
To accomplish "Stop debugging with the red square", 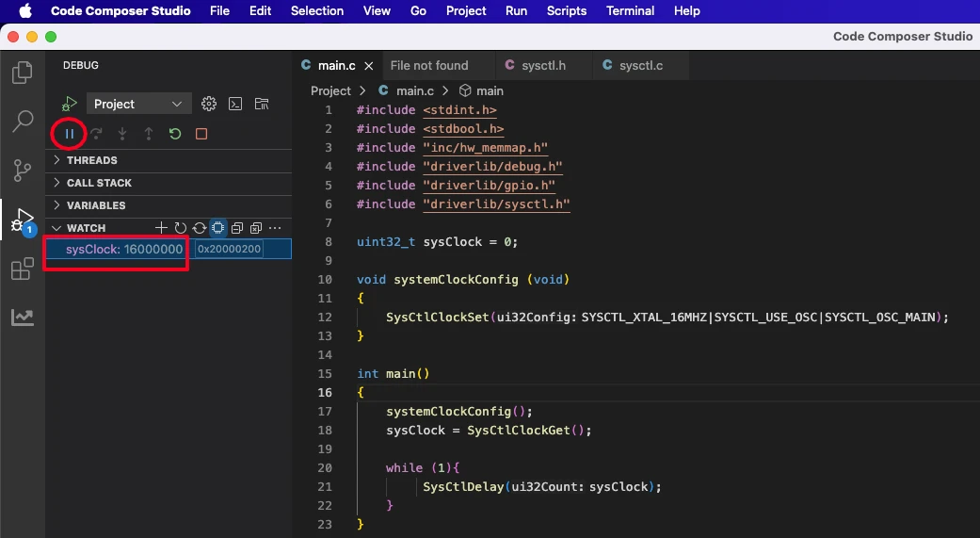I will tap(201, 134).
